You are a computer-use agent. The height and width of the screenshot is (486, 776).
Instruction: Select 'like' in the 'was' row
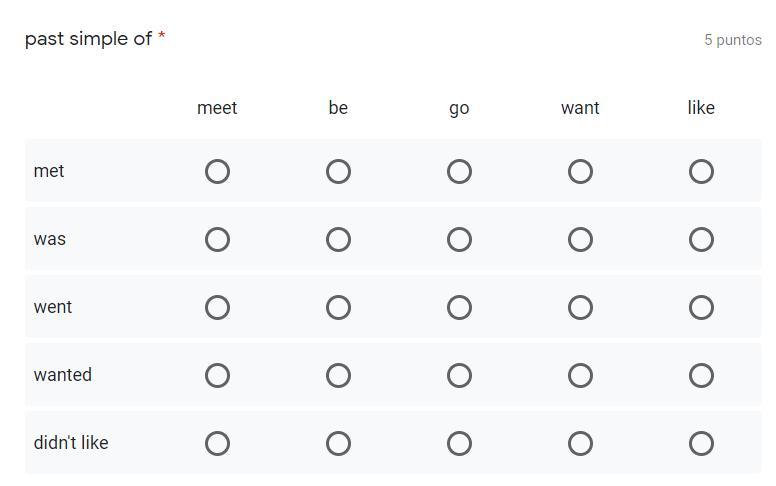coord(701,240)
